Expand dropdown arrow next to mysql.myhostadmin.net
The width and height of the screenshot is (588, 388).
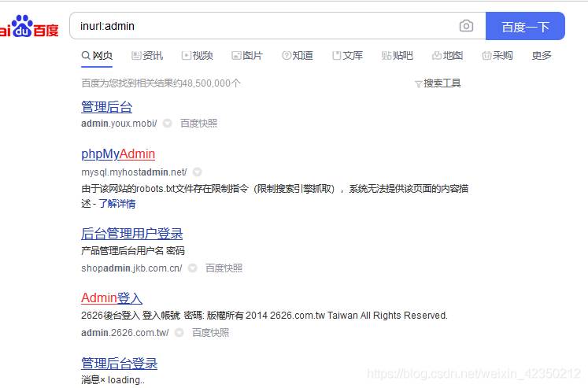point(197,172)
